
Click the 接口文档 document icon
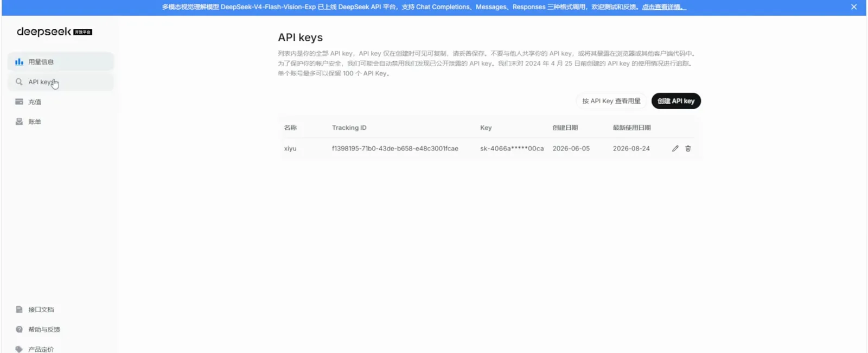click(x=19, y=310)
